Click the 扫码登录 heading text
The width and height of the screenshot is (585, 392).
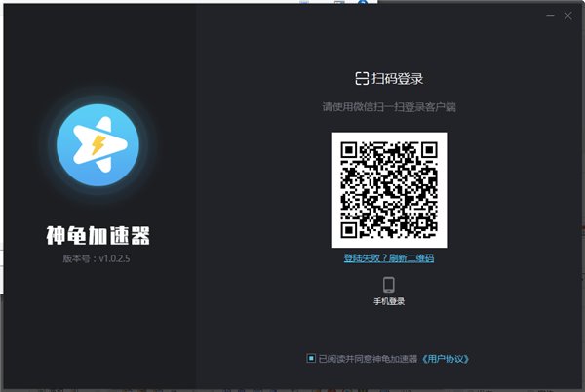pos(398,79)
